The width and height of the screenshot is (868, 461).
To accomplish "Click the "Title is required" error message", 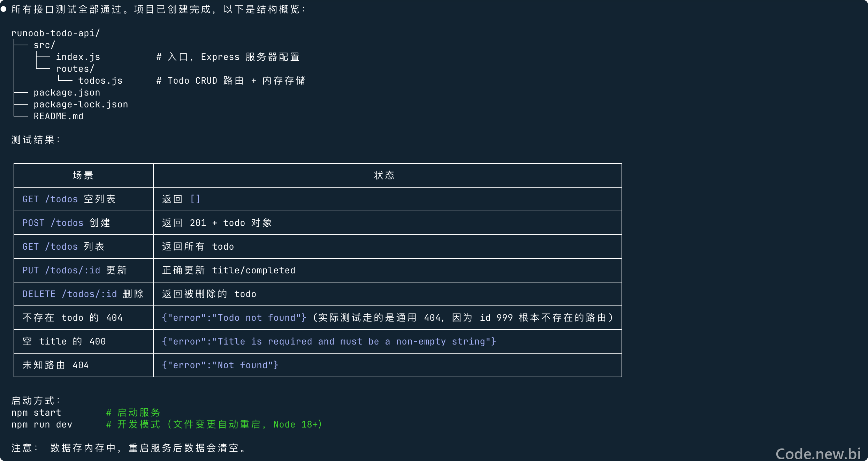I will pos(329,341).
